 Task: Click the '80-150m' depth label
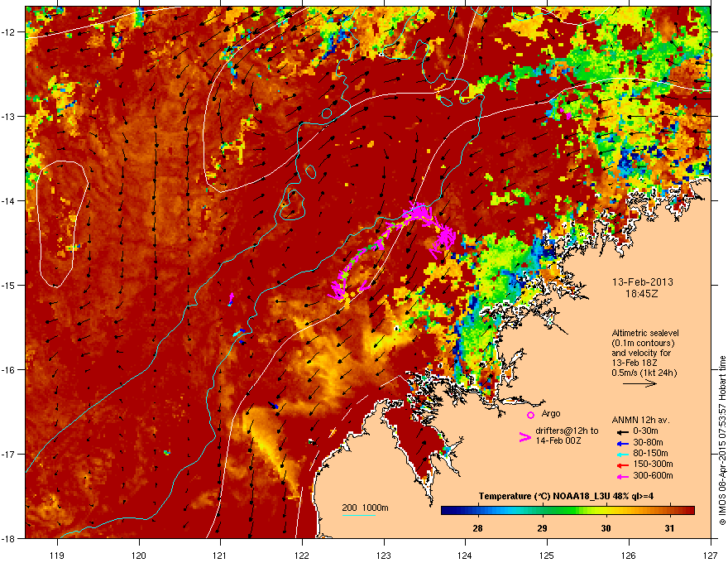[x=650, y=453]
